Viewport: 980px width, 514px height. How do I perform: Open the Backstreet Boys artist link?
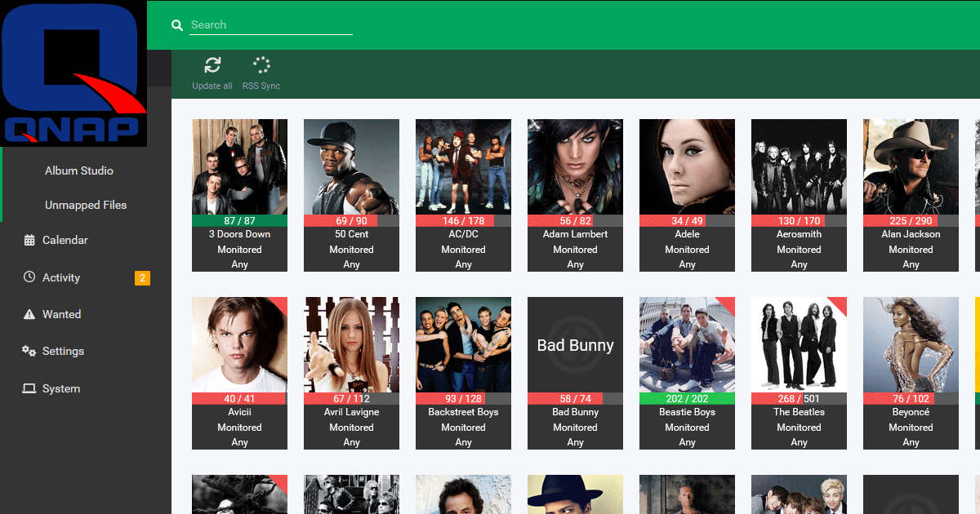point(463,412)
